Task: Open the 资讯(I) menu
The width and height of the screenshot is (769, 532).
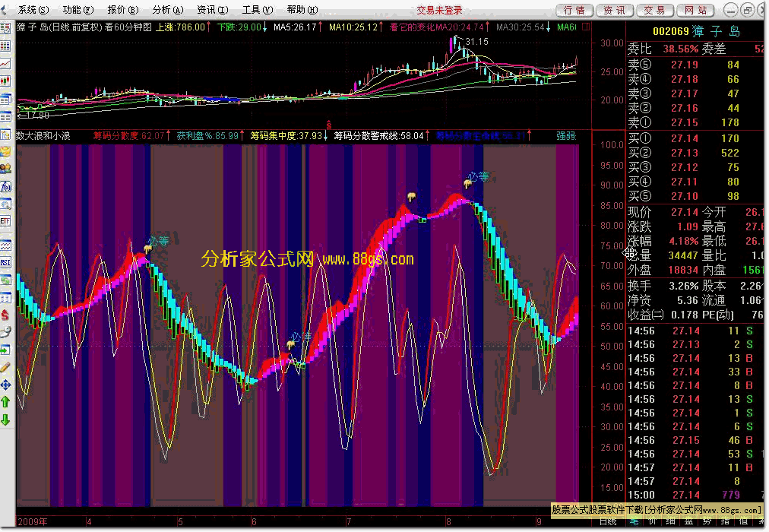Action: (x=212, y=10)
